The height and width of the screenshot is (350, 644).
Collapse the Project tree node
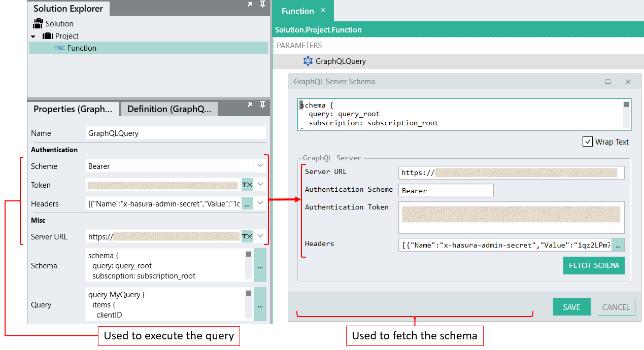point(33,37)
